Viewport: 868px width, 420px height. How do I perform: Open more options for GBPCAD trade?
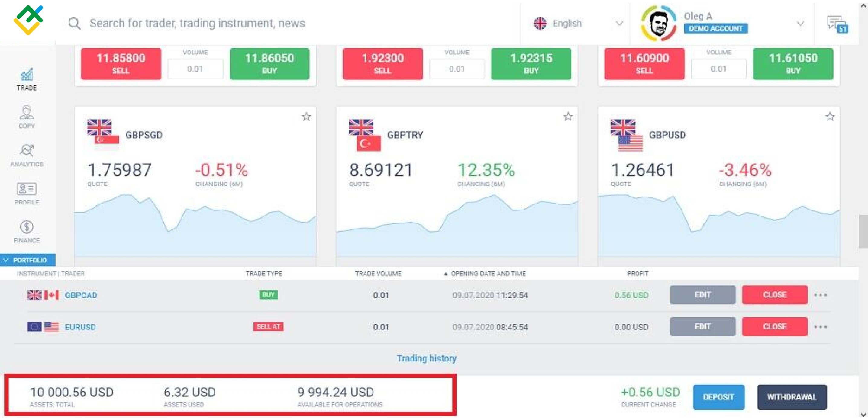820,295
